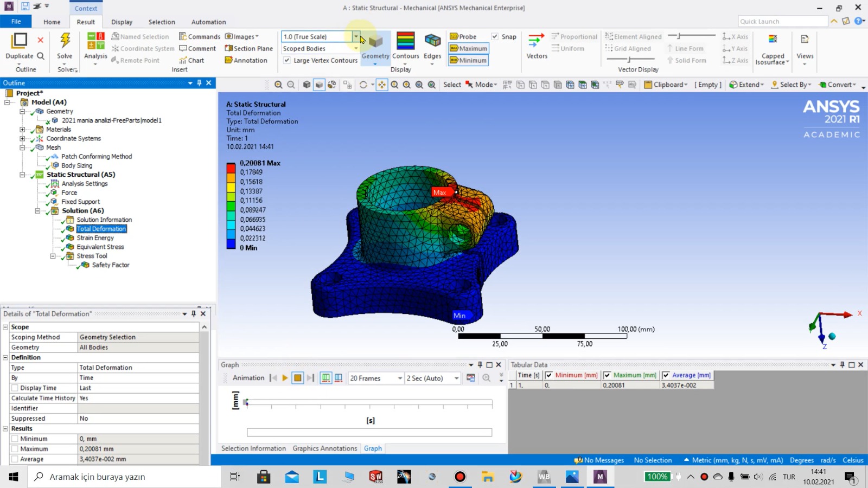The image size is (868, 488).
Task: Insert an Annotation
Action: pyautogui.click(x=246, y=61)
